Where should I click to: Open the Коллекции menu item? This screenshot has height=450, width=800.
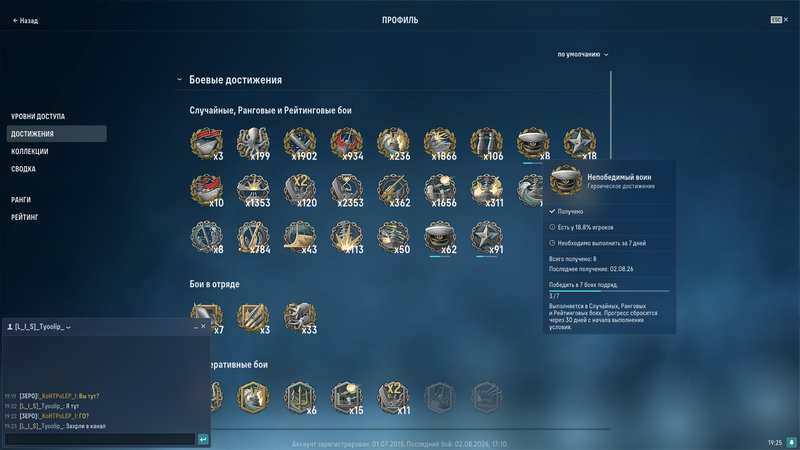[30, 151]
